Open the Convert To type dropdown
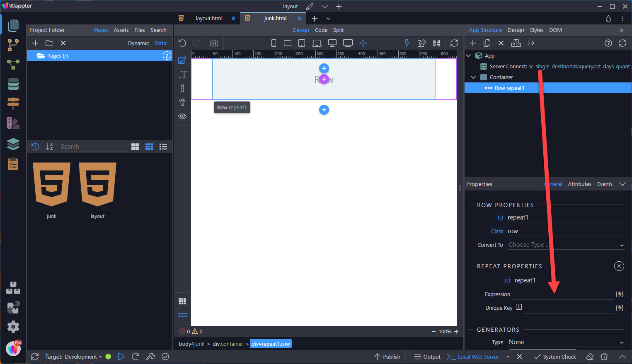The height and width of the screenshot is (364, 632). click(x=566, y=245)
